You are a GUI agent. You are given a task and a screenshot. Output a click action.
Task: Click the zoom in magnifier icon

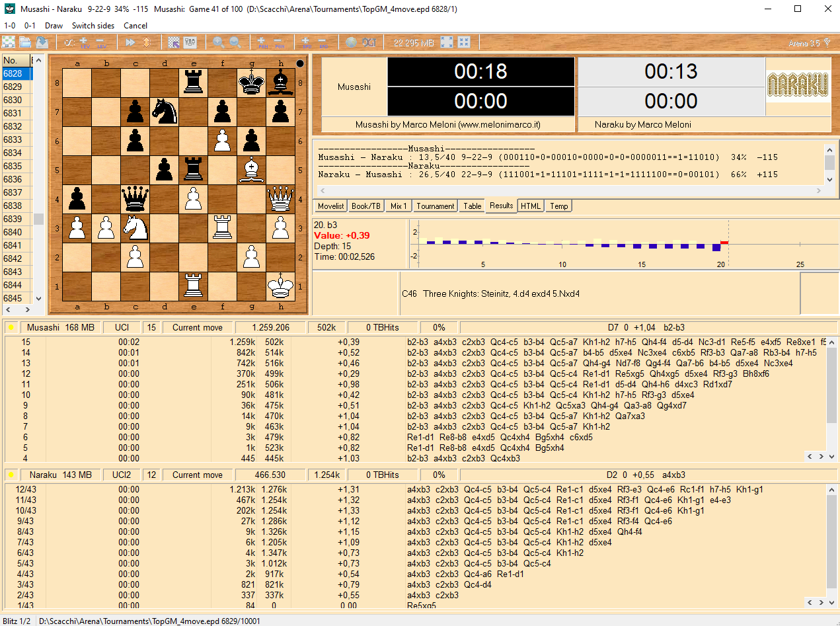click(218, 42)
